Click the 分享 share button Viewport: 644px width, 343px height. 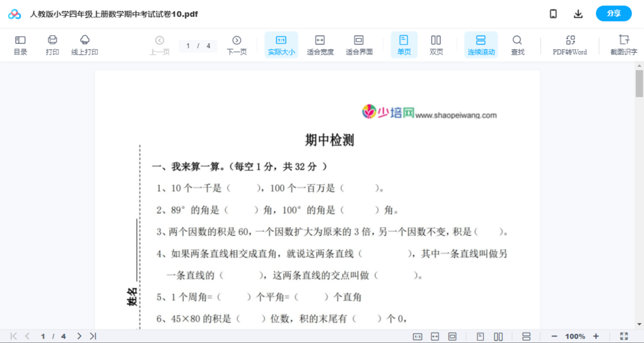click(614, 13)
